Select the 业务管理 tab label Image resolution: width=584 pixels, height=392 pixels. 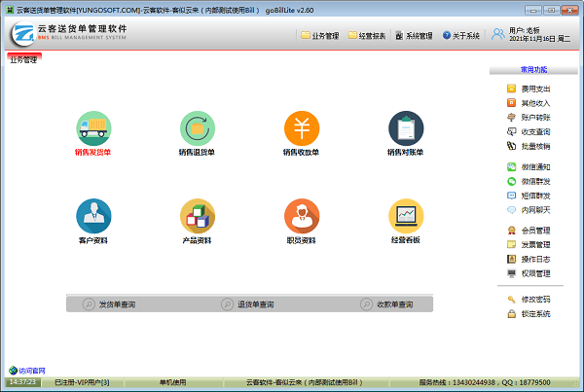(23, 60)
